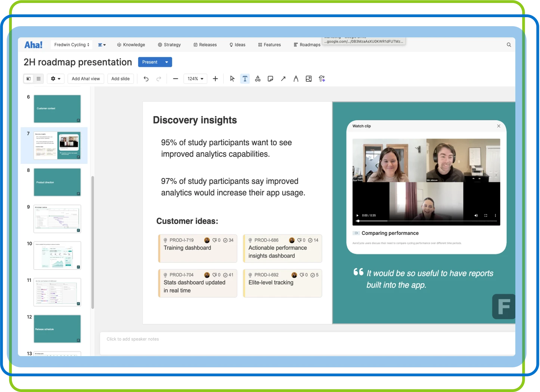Select the Arrow connector tool
Viewport: 540px width, 392px height.
click(x=283, y=79)
